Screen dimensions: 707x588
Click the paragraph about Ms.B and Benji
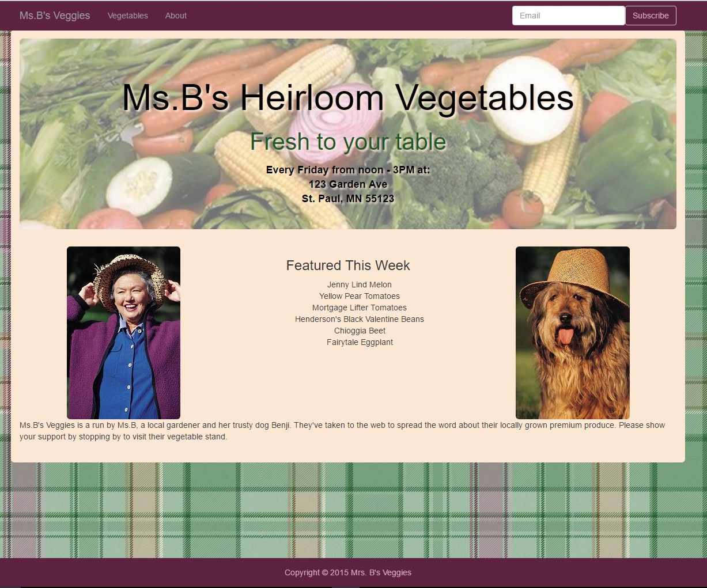[342, 431]
